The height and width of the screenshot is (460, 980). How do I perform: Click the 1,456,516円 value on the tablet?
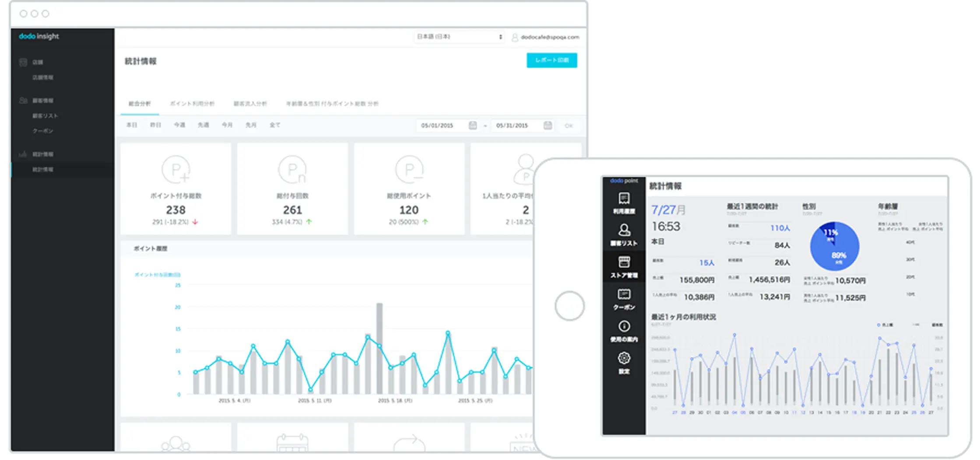click(x=769, y=279)
